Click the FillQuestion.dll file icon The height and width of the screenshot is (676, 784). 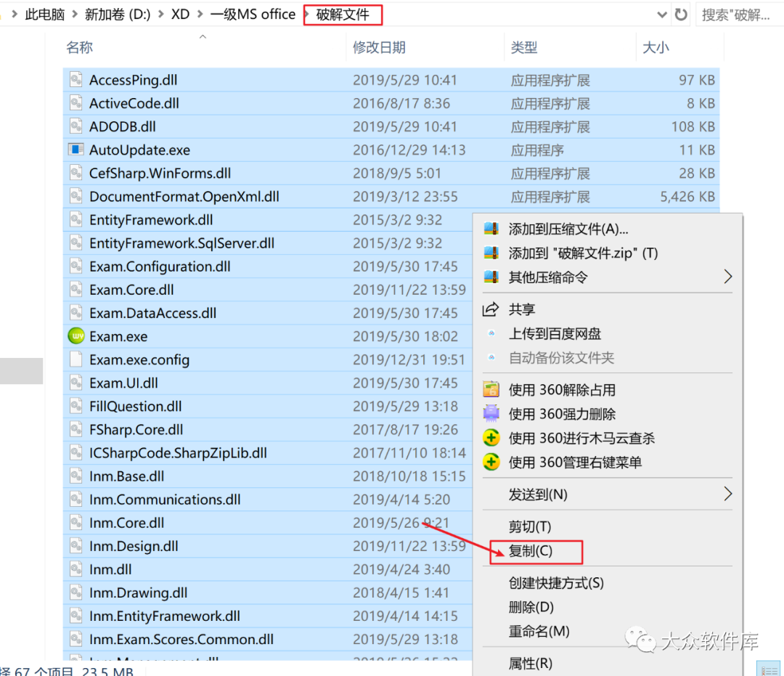(x=75, y=406)
